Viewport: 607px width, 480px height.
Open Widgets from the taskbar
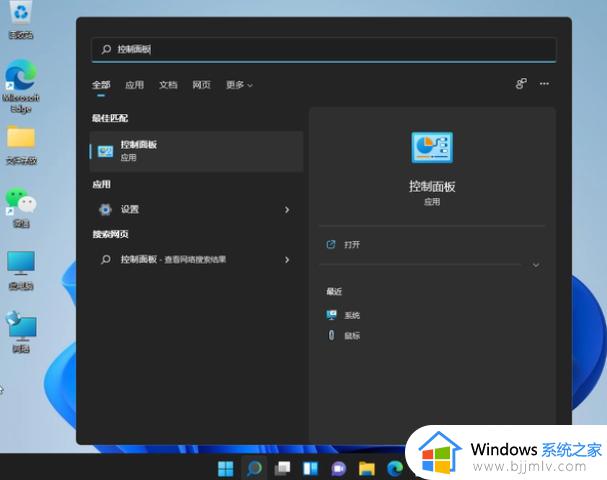coord(310,468)
